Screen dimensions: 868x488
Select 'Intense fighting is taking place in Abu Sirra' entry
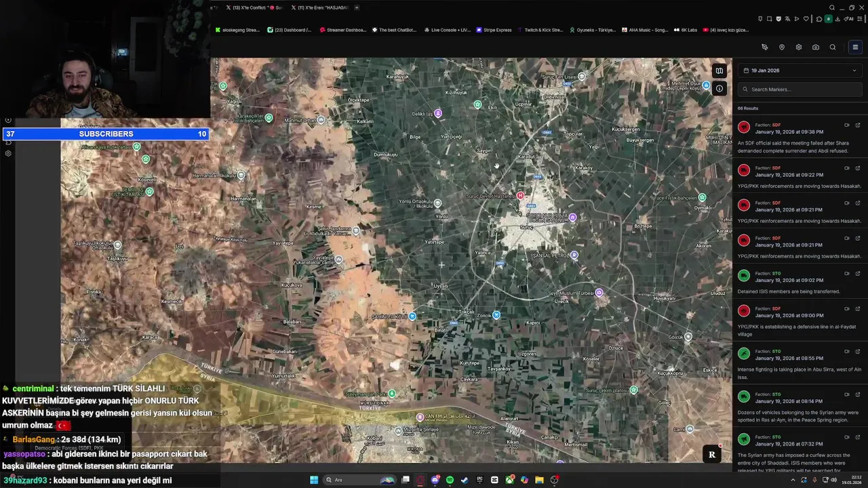(800, 364)
